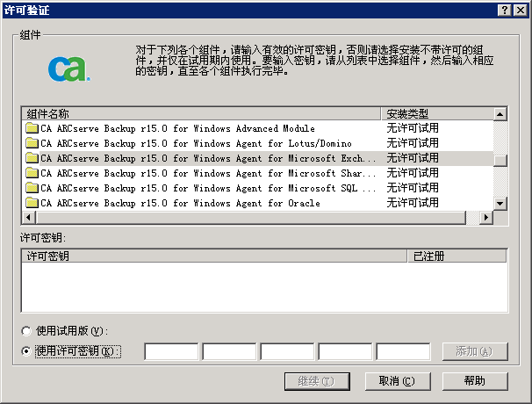The image size is (532, 404).
Task: Select Agent for Lotus/Domino component row
Action: (257, 143)
